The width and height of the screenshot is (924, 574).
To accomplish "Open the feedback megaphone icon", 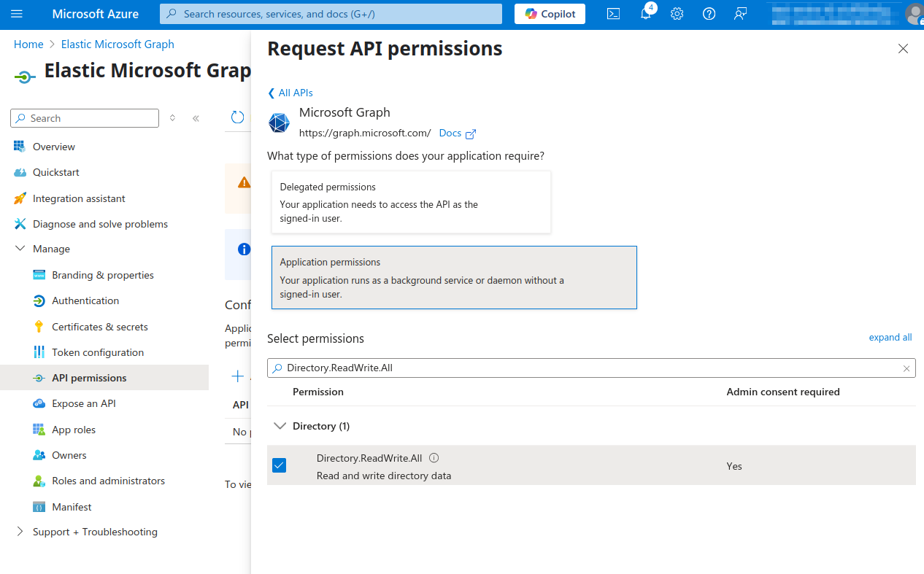I will [740, 13].
